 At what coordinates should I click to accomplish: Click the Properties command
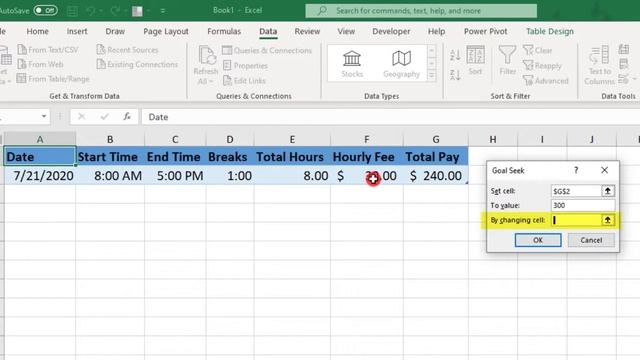(245, 65)
